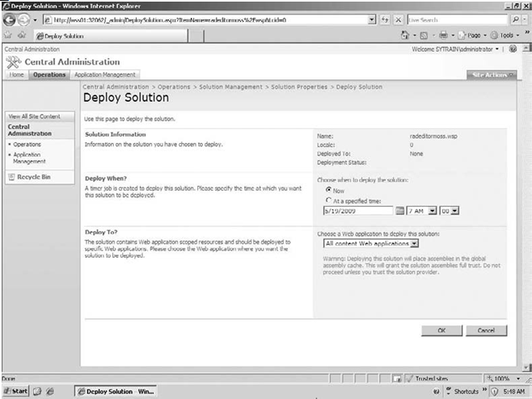Open the Tools menu
Image resolution: width=532 pixels, height=399 pixels.
coord(504,36)
